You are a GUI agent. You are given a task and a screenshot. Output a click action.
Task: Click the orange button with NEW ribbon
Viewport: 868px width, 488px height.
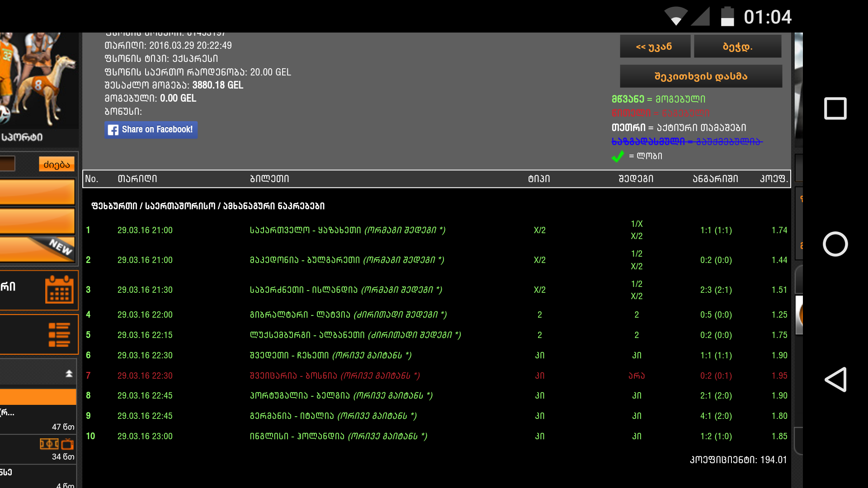point(38,249)
